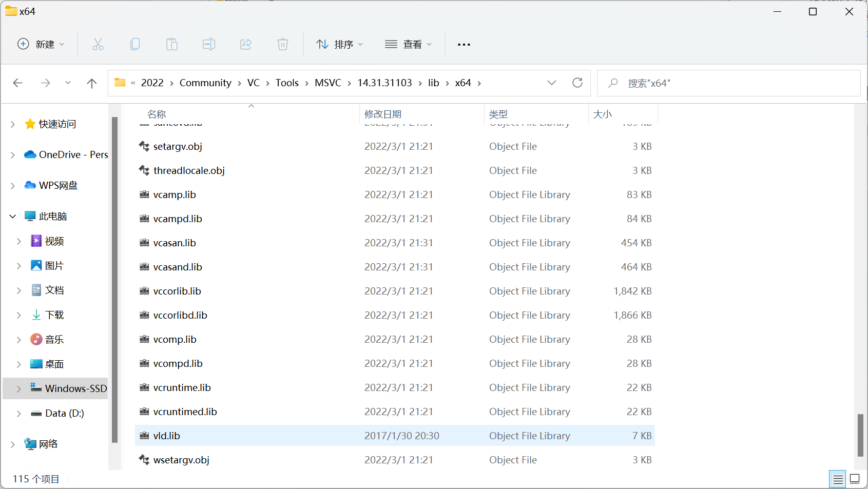Screen dimensions: 868x489
Task: Toggle details view at the status bar
Action: point(838,479)
